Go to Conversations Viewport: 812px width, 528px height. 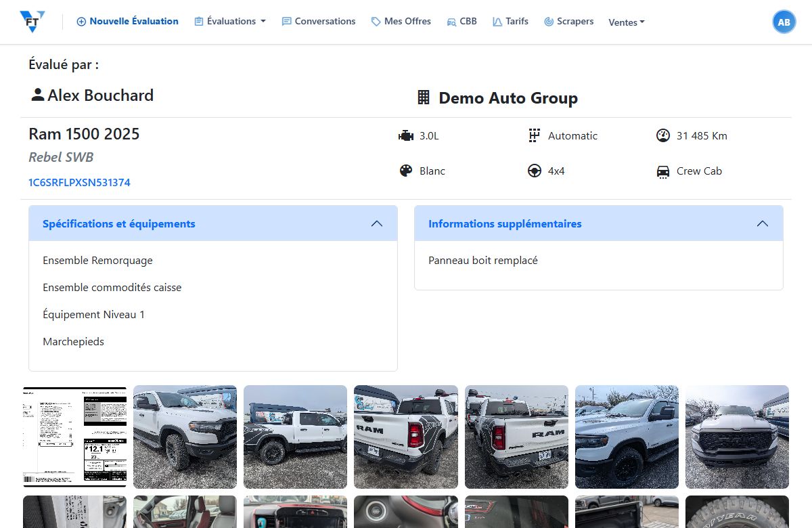point(319,21)
